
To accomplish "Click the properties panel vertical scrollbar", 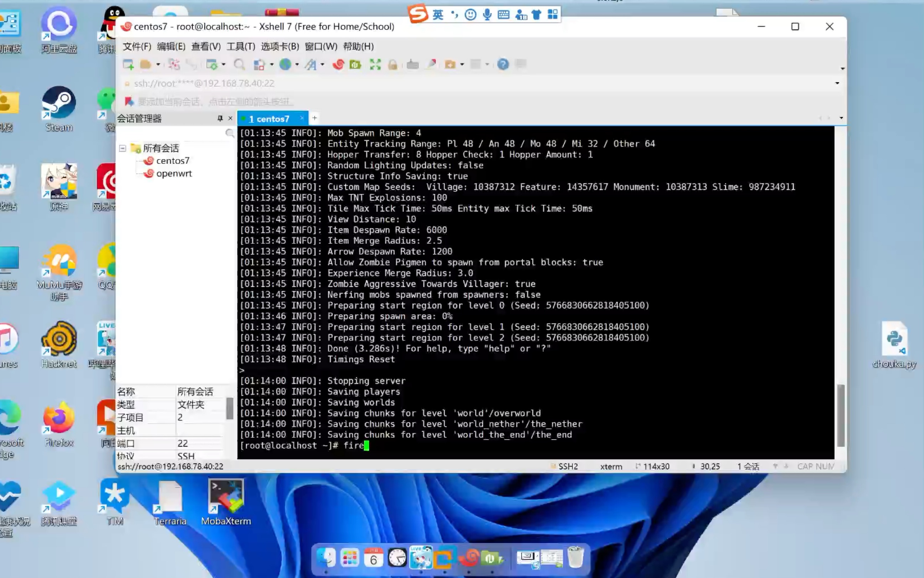I will (x=230, y=408).
